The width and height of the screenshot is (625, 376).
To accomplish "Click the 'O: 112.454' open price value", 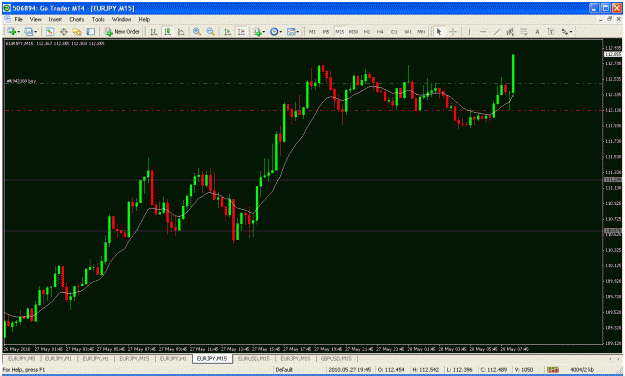I will 392,370.
